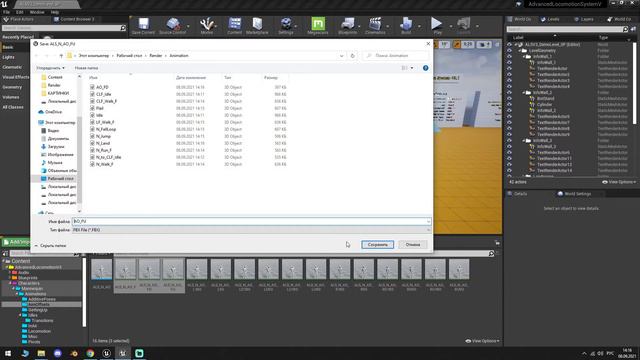
Task: Open the Megascans toolbar icon
Action: pos(318,25)
